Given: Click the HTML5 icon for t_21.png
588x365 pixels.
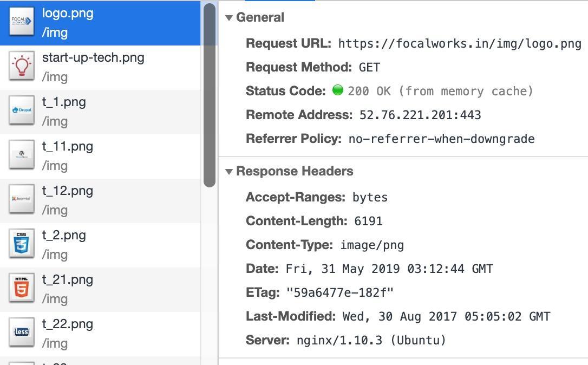Looking at the screenshot, I should (22, 289).
